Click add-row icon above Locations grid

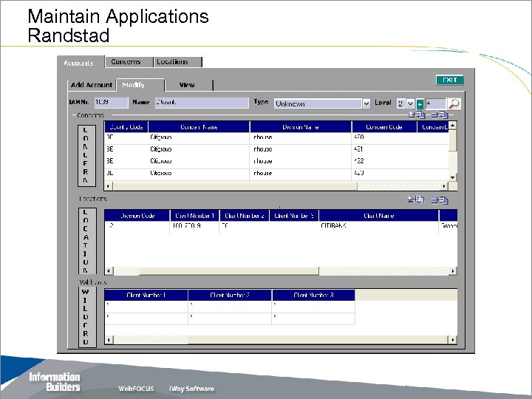pyautogui.click(x=415, y=199)
